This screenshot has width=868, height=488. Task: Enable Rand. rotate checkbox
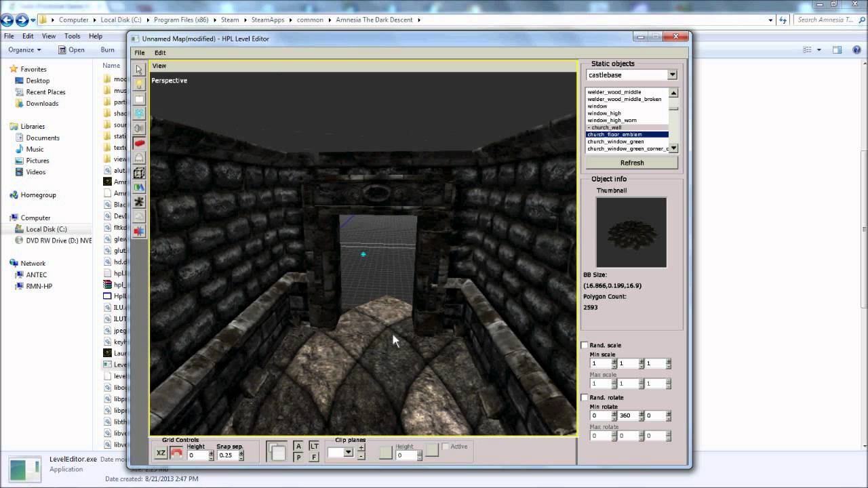tap(585, 397)
